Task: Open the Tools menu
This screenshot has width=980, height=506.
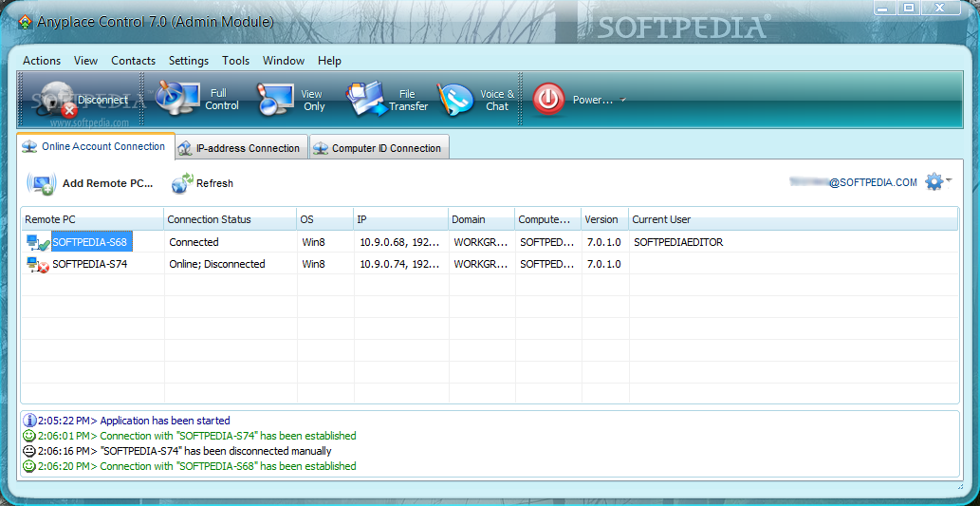Action: point(235,61)
